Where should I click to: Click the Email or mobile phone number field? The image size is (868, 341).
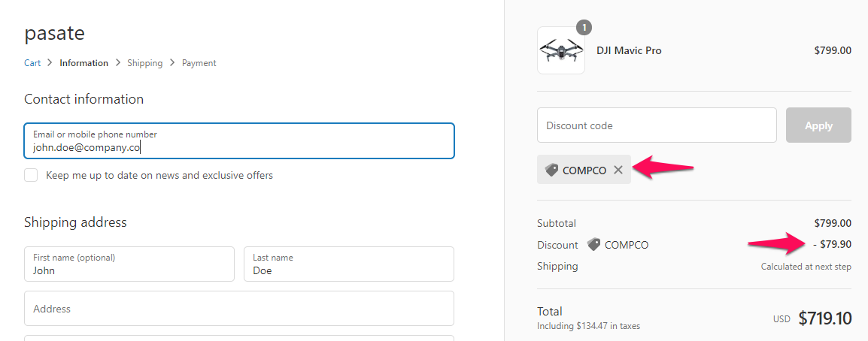[238, 141]
